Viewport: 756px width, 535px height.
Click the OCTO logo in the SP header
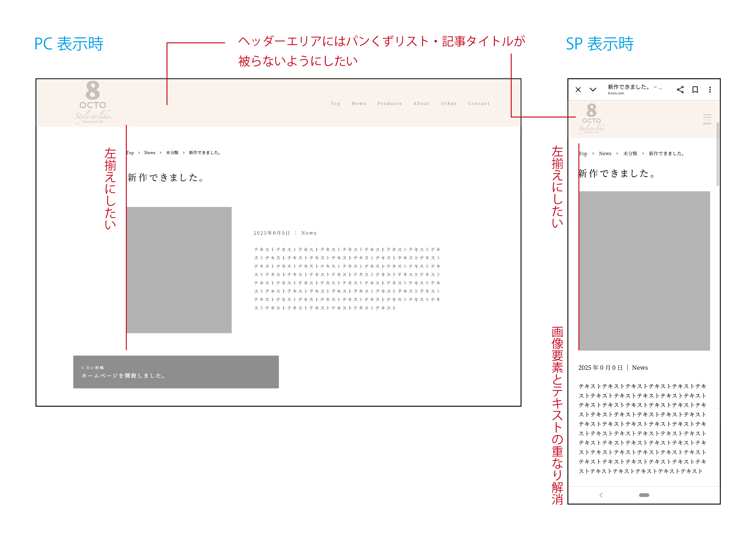coord(592,119)
